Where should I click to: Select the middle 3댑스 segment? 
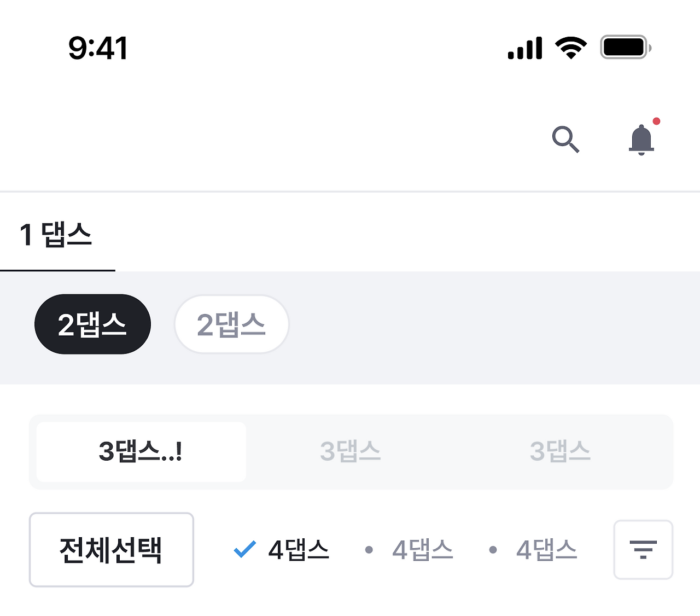(350, 452)
